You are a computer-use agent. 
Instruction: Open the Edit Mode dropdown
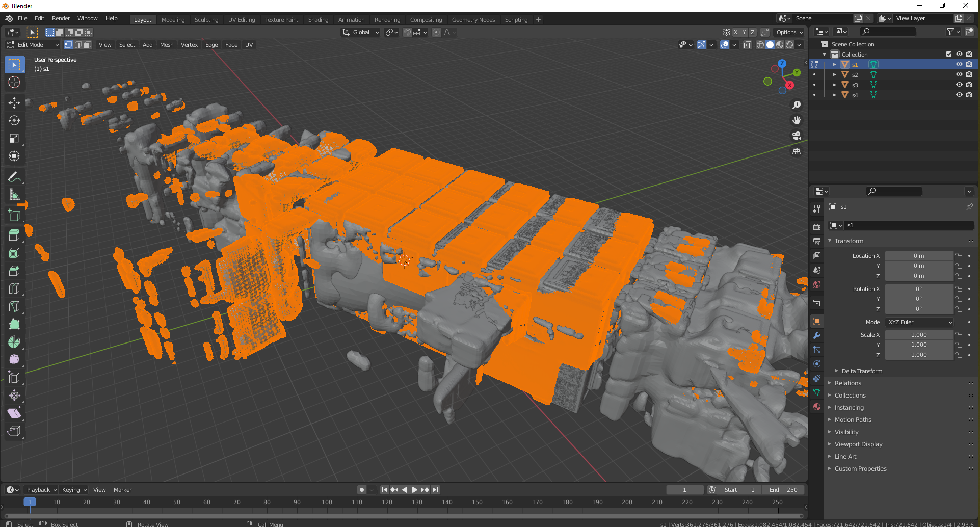click(x=33, y=45)
